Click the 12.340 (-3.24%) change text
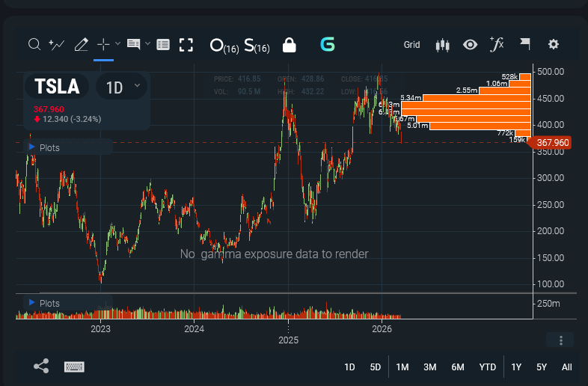 point(72,119)
